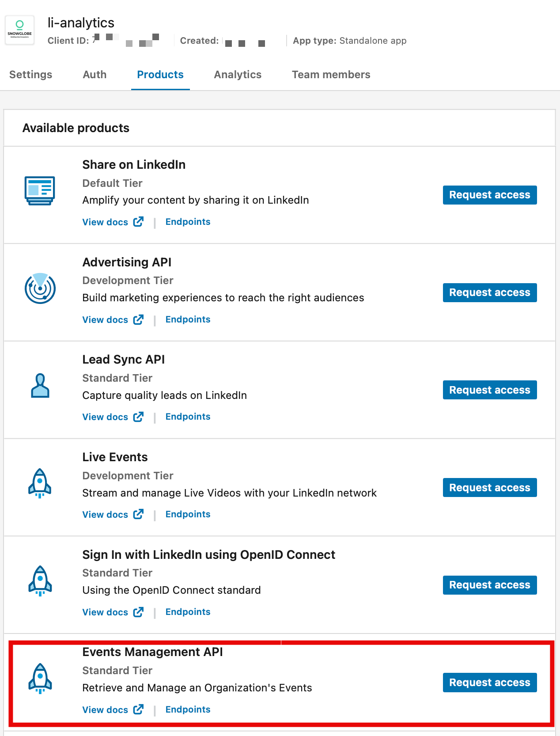This screenshot has width=560, height=736.
Task: Click the 'li-analytics' app name
Action: point(81,23)
